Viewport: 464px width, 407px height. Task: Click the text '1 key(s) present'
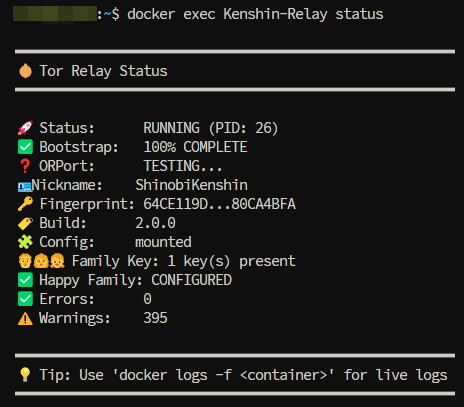(x=231, y=261)
